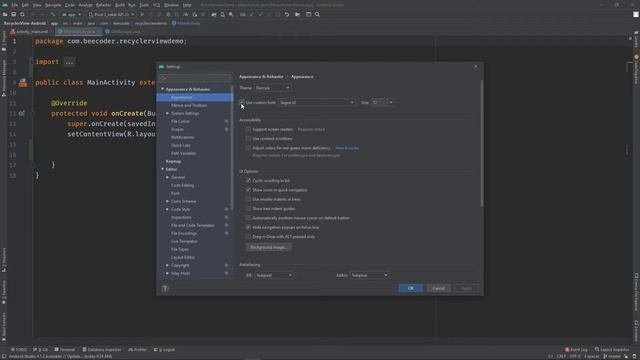Open the Theme dropdown
640x360 pixels.
point(272,88)
